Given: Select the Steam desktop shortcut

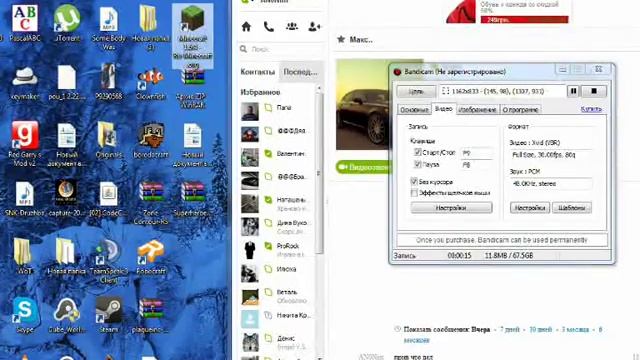Looking at the screenshot, I should pyautogui.click(x=109, y=315).
